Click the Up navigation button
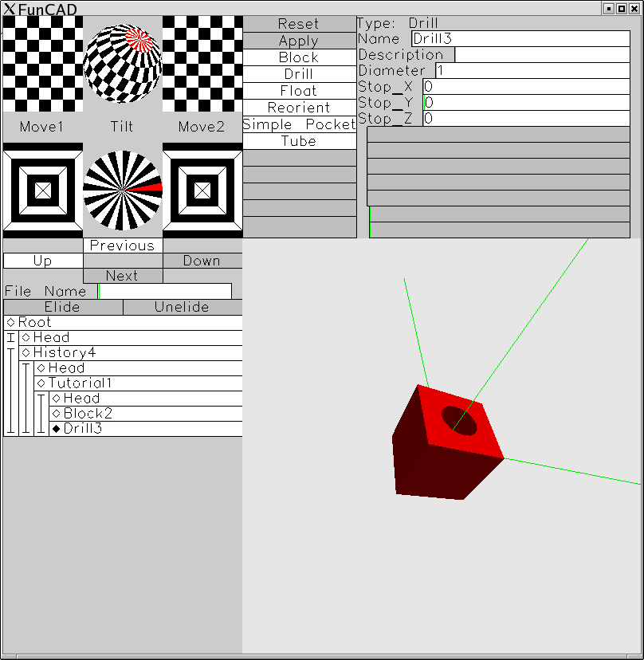The image size is (644, 660). click(x=43, y=261)
